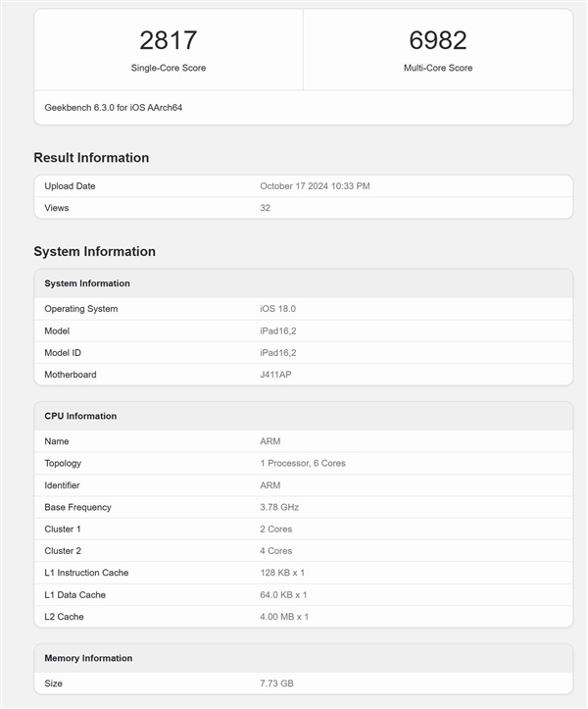
Task: Click the System Information table header
Action: pos(87,283)
